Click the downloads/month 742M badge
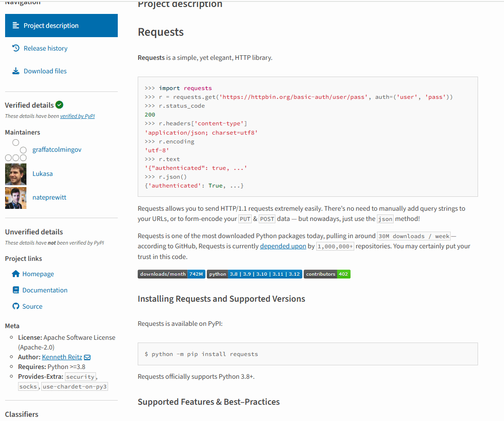The width and height of the screenshot is (504, 421). (x=171, y=274)
